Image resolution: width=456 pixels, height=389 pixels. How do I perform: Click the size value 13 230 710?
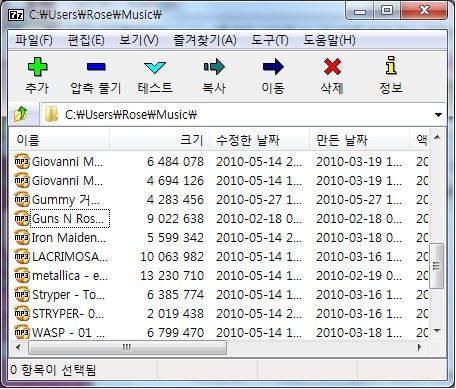coord(172,276)
